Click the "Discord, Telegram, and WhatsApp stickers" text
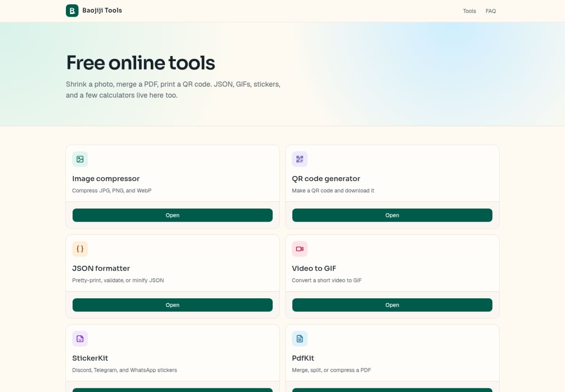Screen dimensions: 565x392 click(124, 370)
